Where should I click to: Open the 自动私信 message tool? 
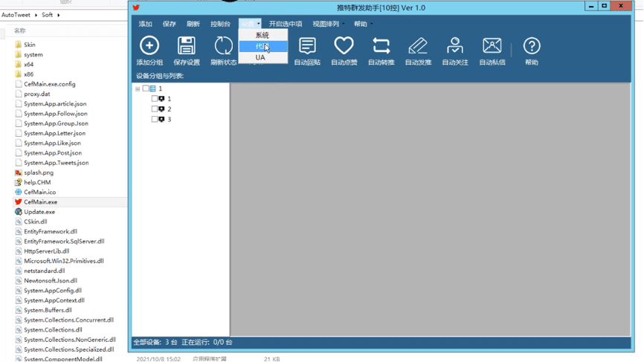point(492,51)
